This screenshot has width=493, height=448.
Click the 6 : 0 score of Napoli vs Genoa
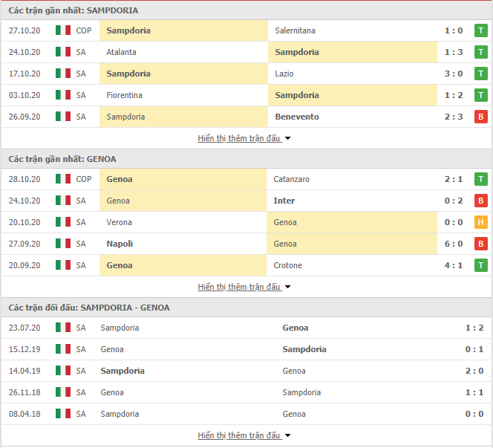point(454,244)
